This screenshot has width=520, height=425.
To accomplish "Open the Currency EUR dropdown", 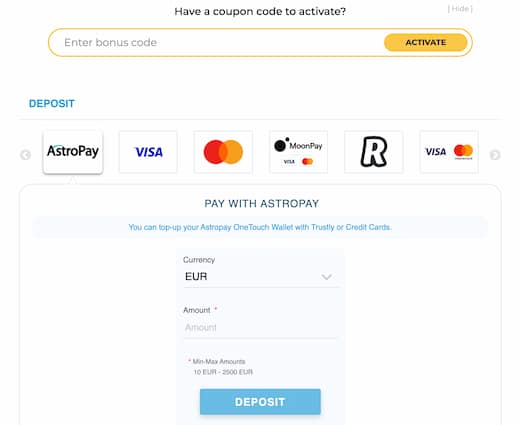I will 261,277.
